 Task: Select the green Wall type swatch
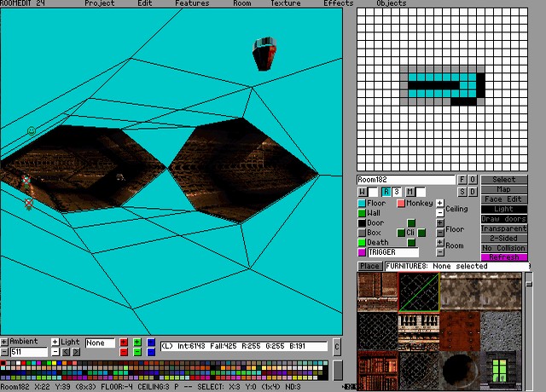tap(361, 213)
